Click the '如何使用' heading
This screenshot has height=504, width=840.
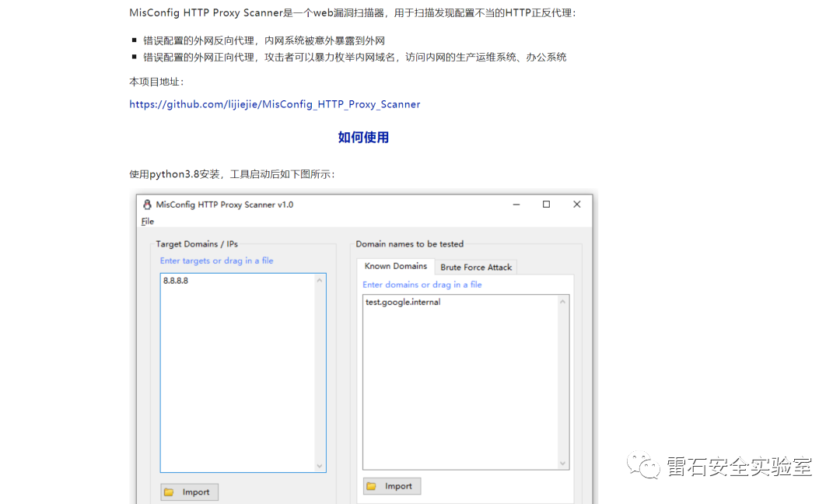click(x=363, y=138)
